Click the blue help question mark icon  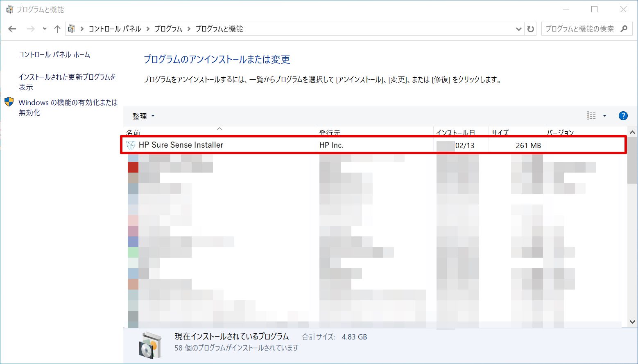[x=623, y=116]
